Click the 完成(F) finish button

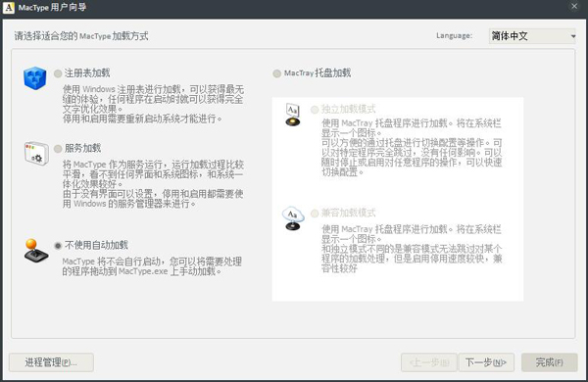click(550, 362)
